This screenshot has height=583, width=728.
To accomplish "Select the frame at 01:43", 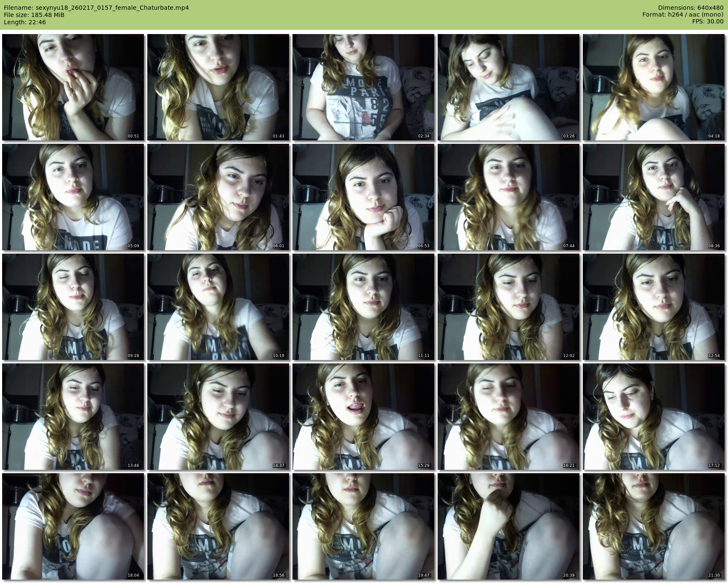I will pos(218,87).
